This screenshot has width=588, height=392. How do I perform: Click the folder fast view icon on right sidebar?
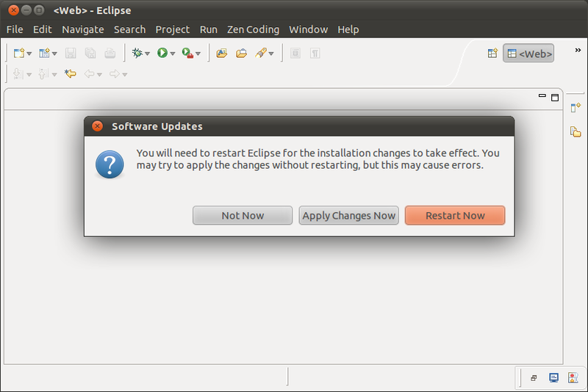click(x=576, y=131)
